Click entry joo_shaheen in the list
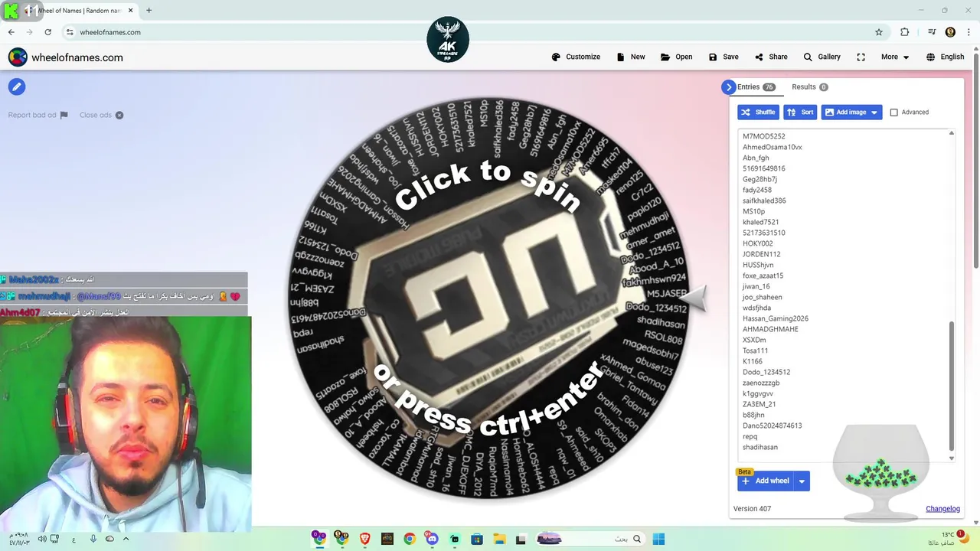The image size is (980, 551). (x=762, y=297)
